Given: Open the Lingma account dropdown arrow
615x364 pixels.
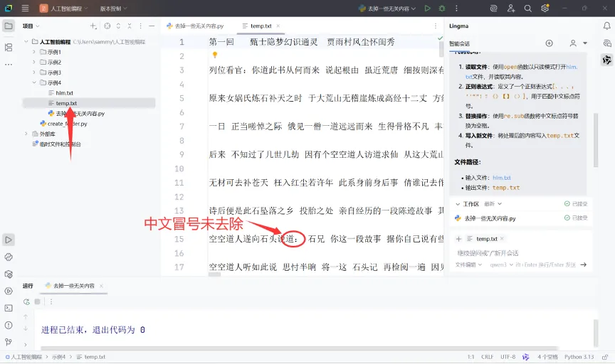Looking at the screenshot, I should (585, 43).
